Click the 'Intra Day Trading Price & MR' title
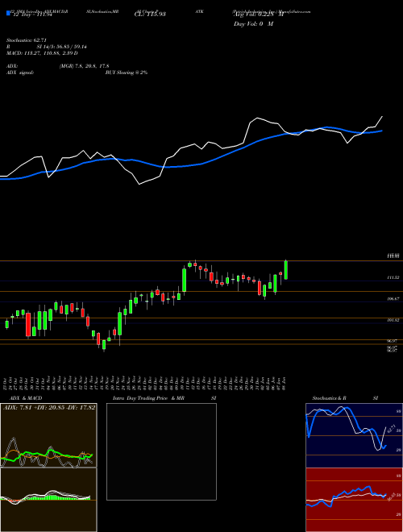Screen dimensions: 403x532 tap(148, 398)
